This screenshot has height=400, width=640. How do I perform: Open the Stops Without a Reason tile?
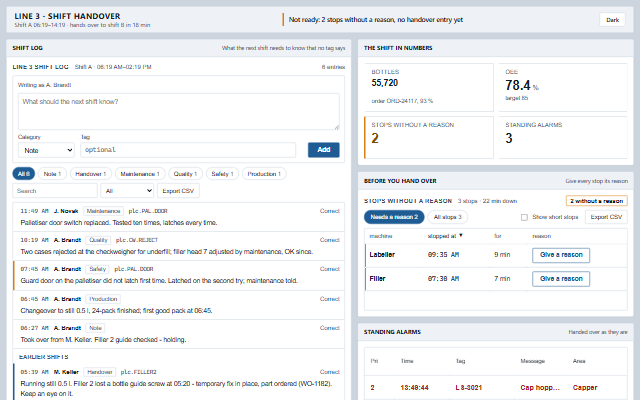[429, 138]
